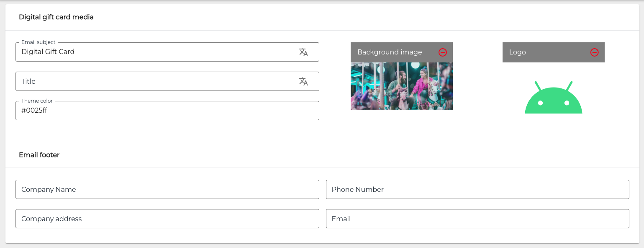Open translations for the Title field
The height and width of the screenshot is (248, 644).
coord(303,81)
